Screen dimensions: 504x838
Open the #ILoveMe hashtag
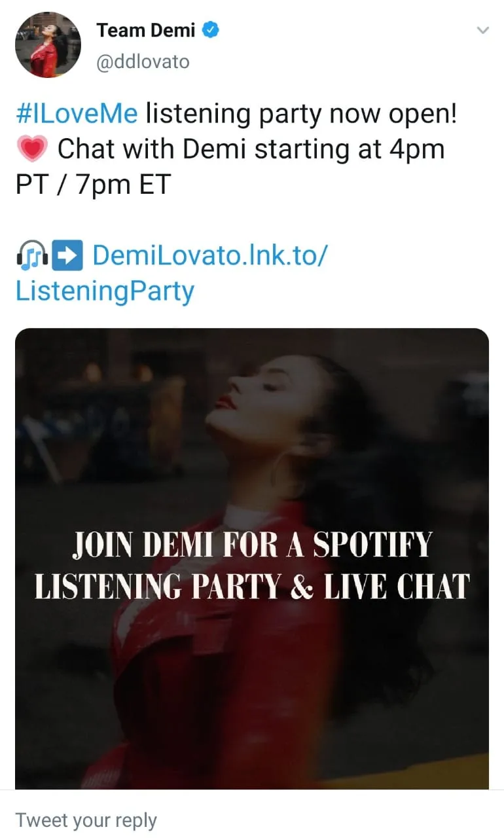tap(77, 114)
